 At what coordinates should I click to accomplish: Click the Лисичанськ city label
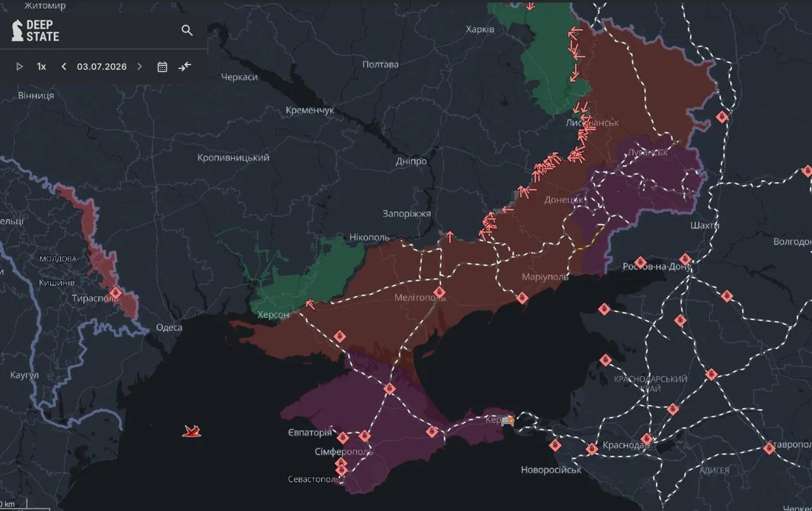click(593, 122)
